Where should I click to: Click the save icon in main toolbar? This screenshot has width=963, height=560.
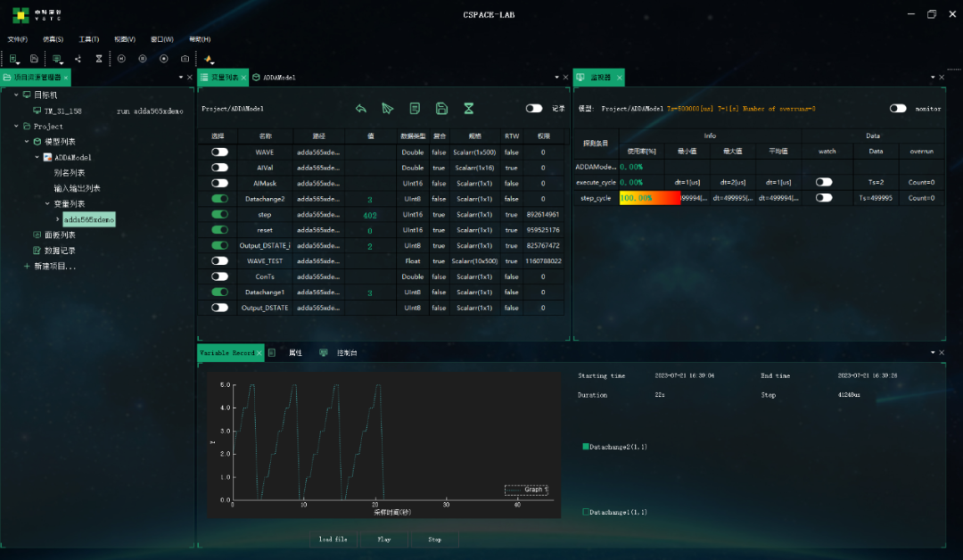(35, 59)
